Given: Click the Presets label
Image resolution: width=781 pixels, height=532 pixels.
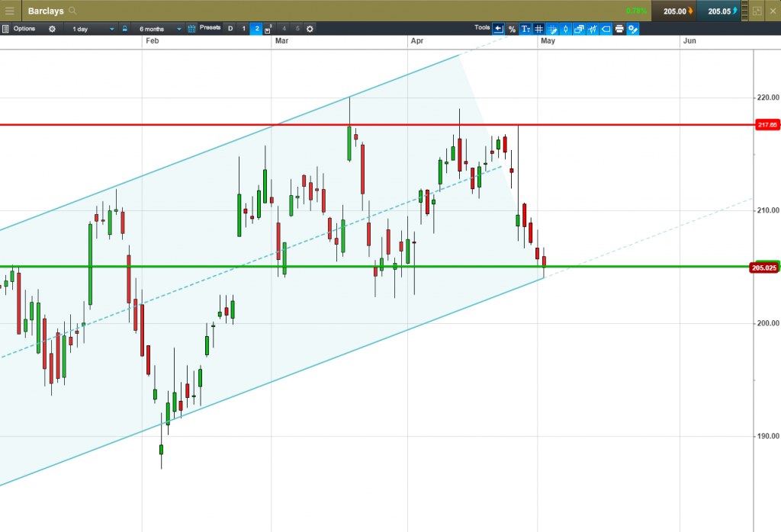Looking at the screenshot, I should [x=211, y=28].
